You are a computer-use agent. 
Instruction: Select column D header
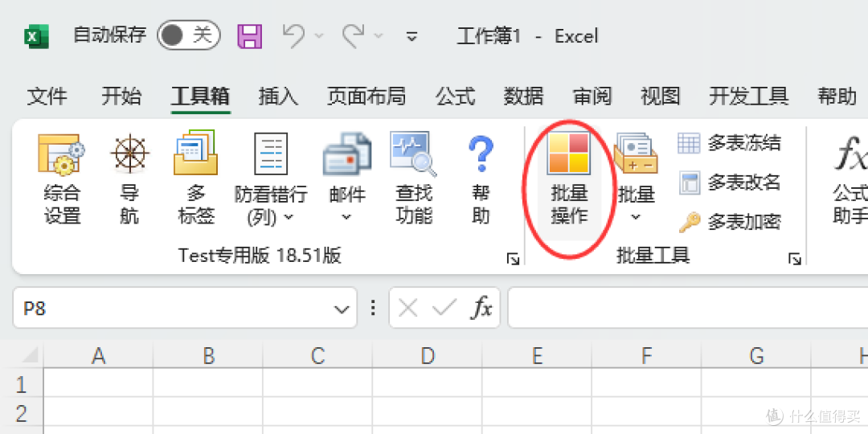coord(428,355)
